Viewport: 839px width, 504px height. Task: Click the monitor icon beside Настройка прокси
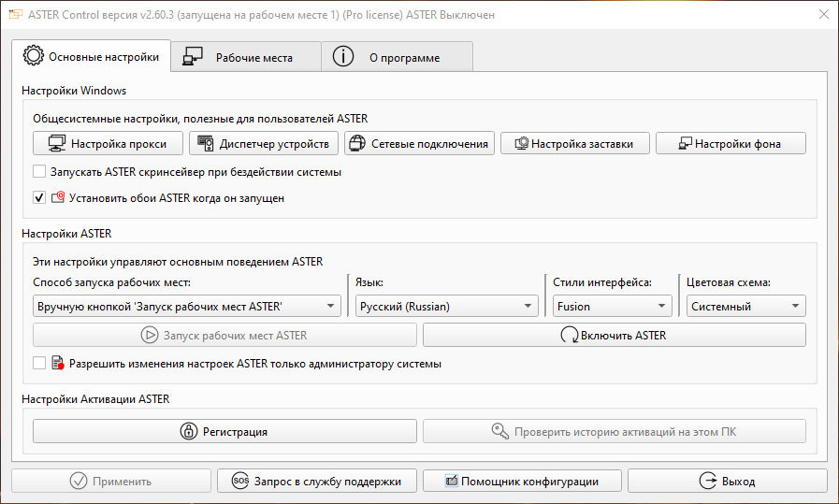pyautogui.click(x=57, y=143)
